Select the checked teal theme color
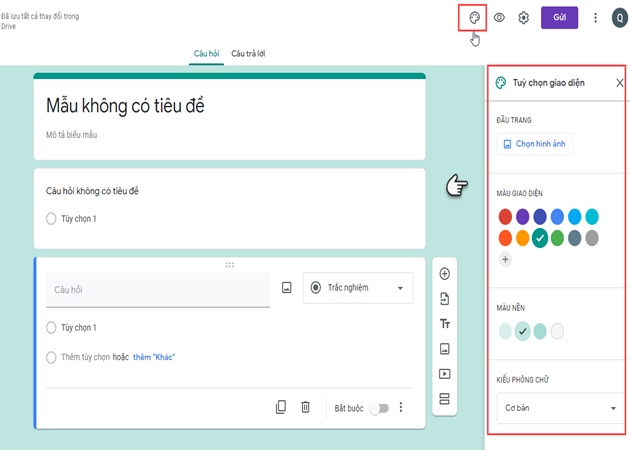Screen dimensions: 630x450 540,238
